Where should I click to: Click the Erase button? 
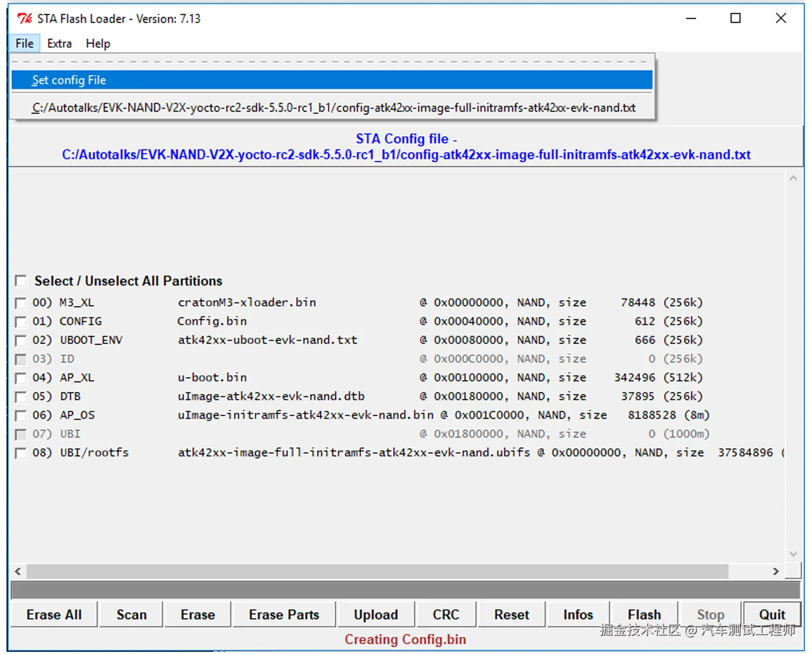pos(198,614)
